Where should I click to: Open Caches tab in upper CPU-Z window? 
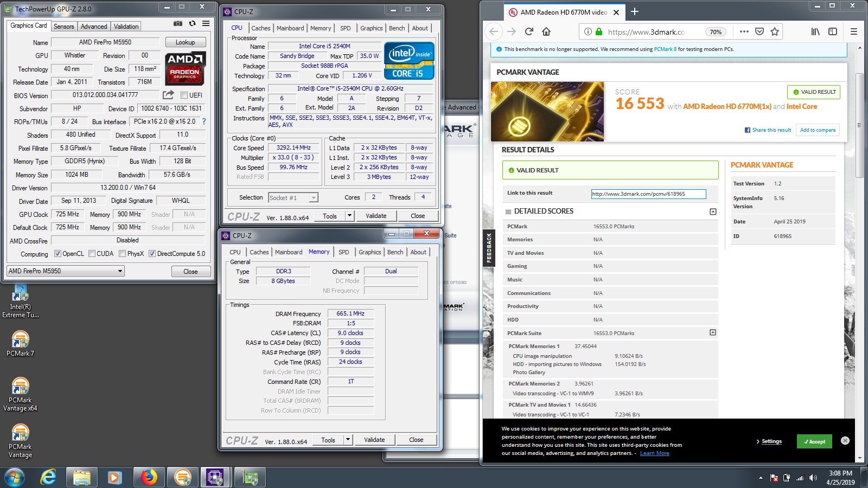[260, 28]
